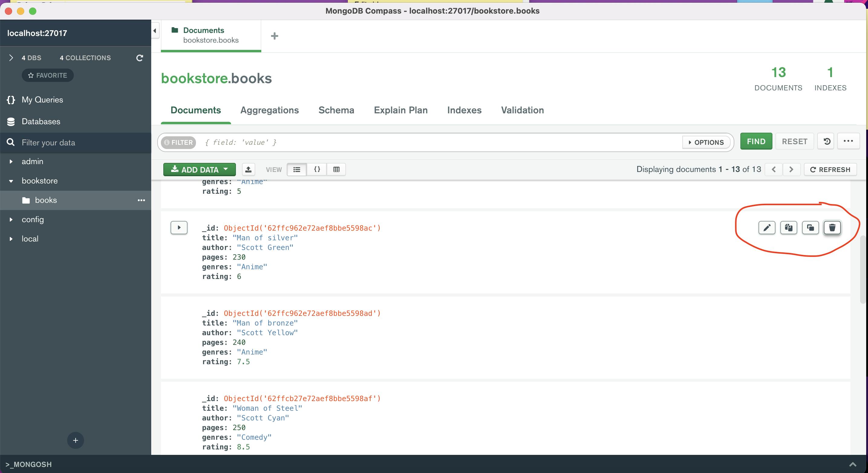Switch to table view
Image resolution: width=868 pixels, height=473 pixels.
coord(336,169)
